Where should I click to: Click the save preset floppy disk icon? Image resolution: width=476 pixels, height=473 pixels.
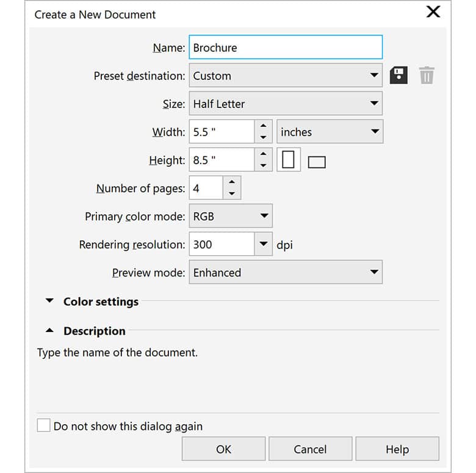[398, 76]
